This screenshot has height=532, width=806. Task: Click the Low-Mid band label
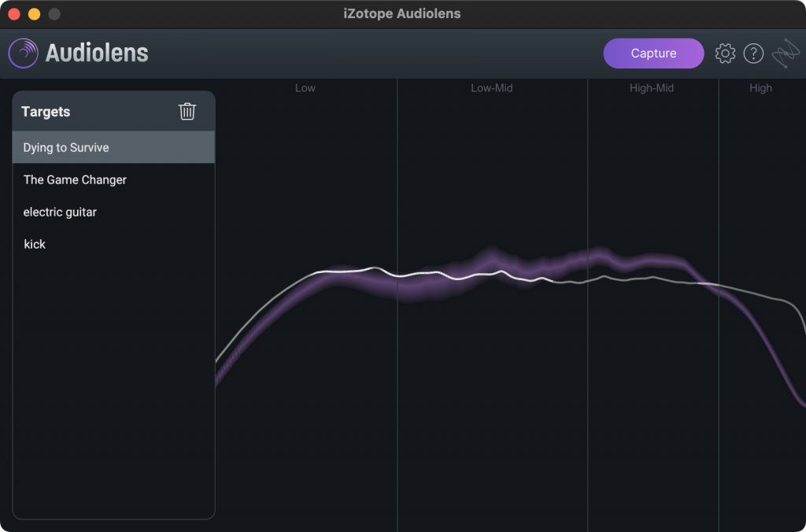click(x=491, y=88)
